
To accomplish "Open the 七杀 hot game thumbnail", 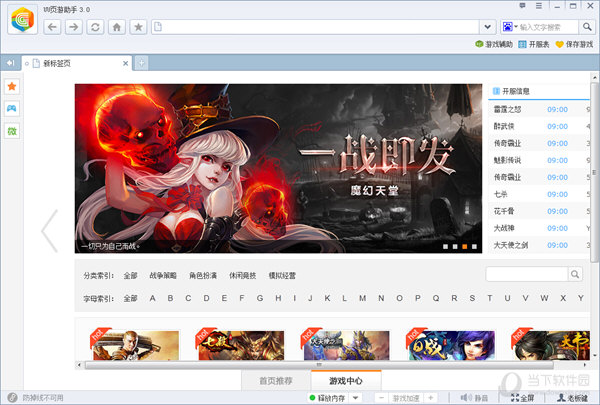I will (x=241, y=345).
